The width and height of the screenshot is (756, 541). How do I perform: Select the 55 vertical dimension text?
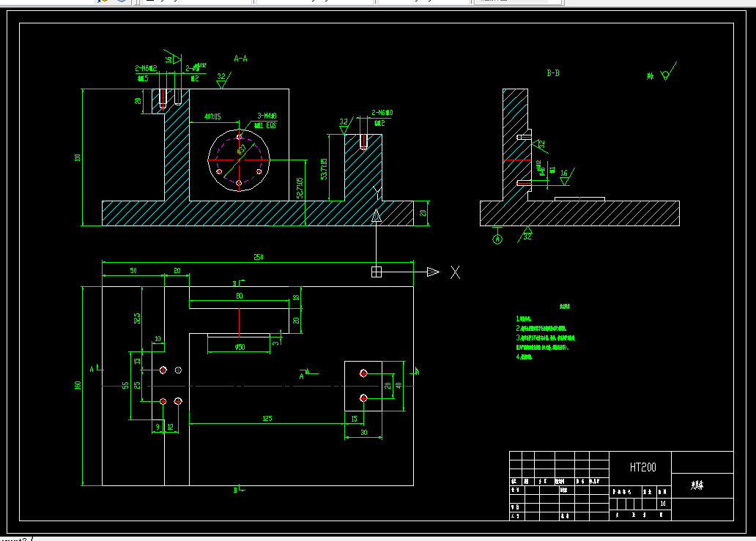pos(125,385)
